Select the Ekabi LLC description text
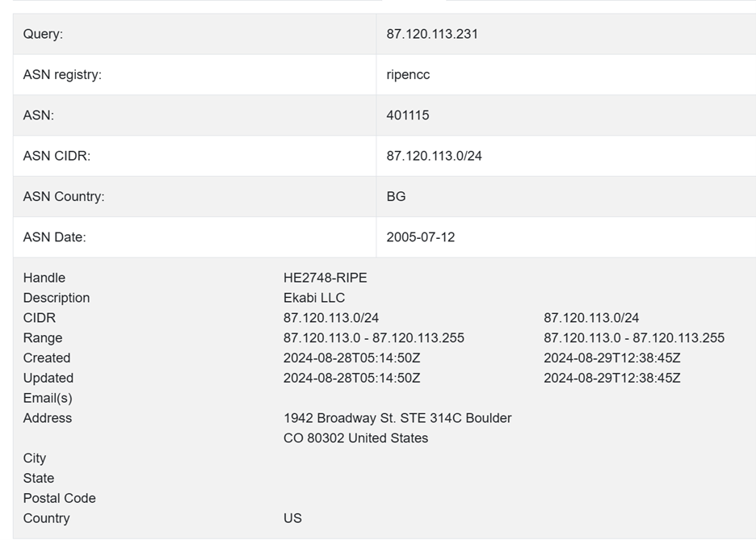 tap(314, 298)
